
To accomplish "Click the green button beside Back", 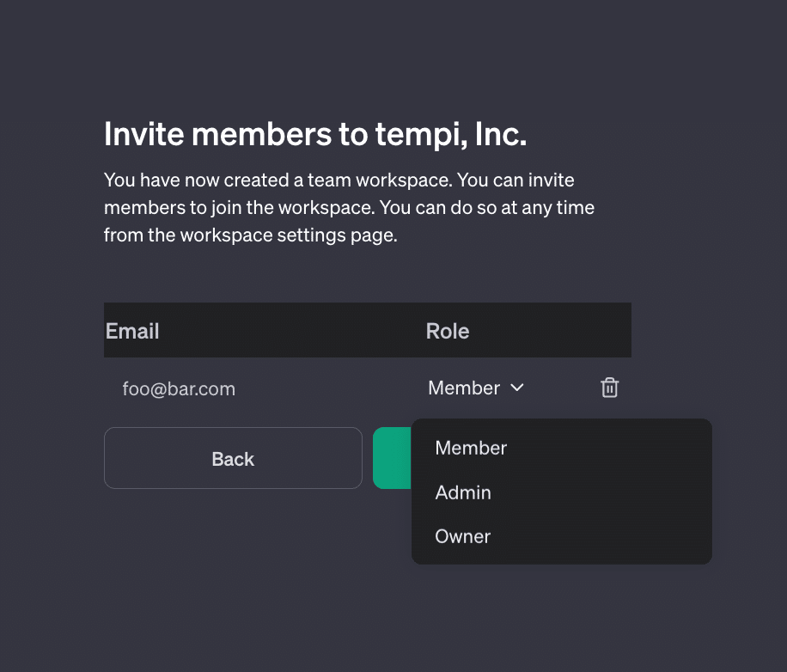I will click(x=391, y=458).
